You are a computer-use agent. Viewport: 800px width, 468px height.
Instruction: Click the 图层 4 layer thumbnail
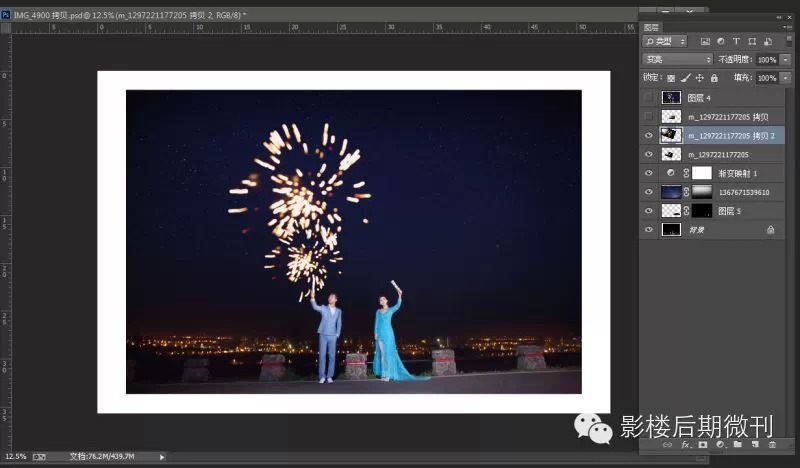pos(671,97)
